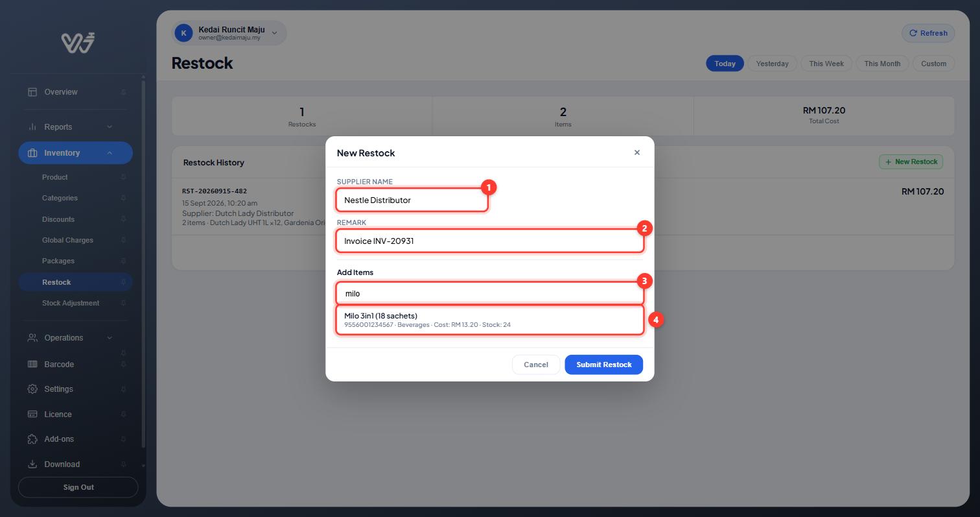Click the app logo above the sidebar

coord(78,43)
